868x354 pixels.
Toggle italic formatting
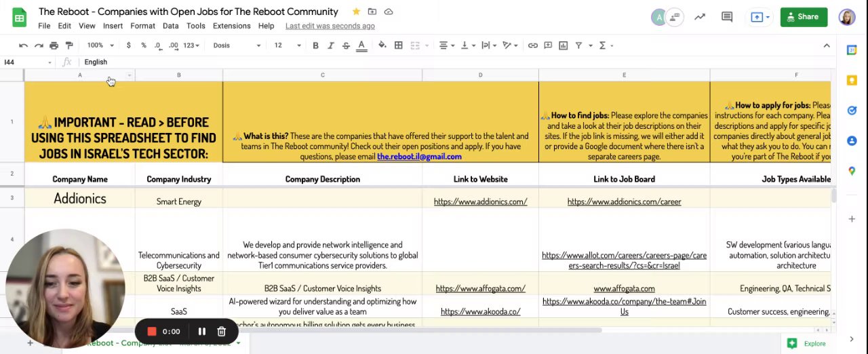[331, 45]
